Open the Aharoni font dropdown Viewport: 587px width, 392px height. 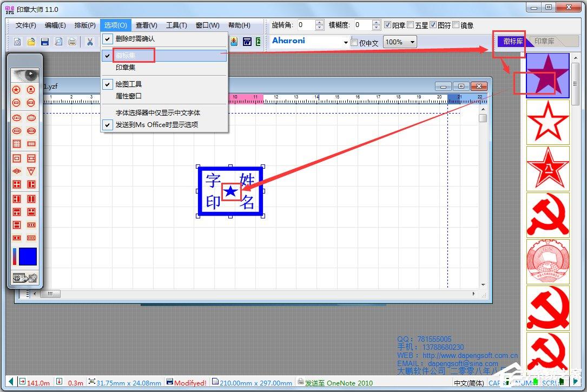click(x=346, y=43)
